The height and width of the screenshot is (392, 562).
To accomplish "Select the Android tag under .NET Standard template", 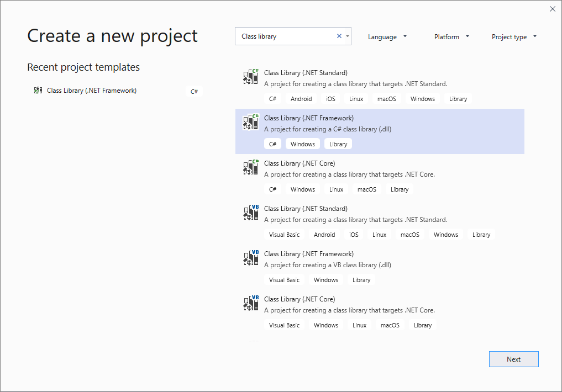I will 301,98.
